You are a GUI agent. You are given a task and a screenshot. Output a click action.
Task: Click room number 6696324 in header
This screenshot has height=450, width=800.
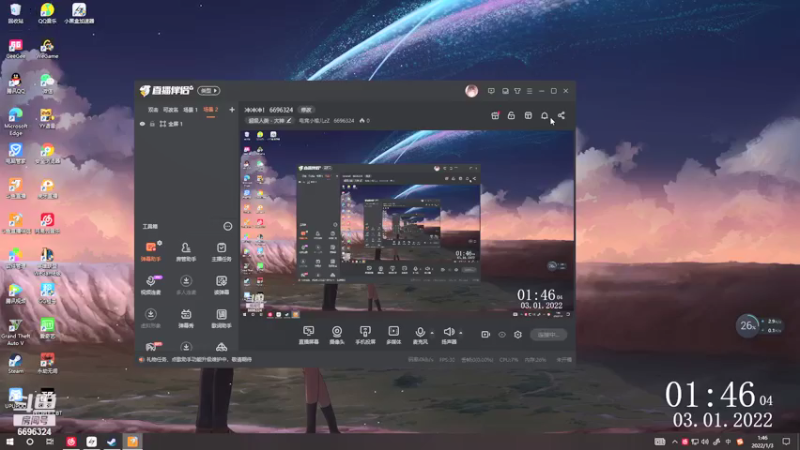pos(281,110)
